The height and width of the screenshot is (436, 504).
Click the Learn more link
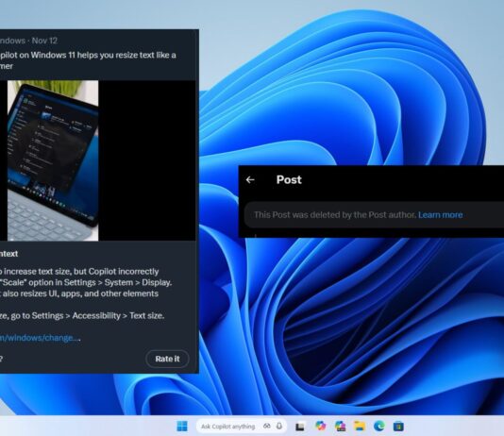441,214
